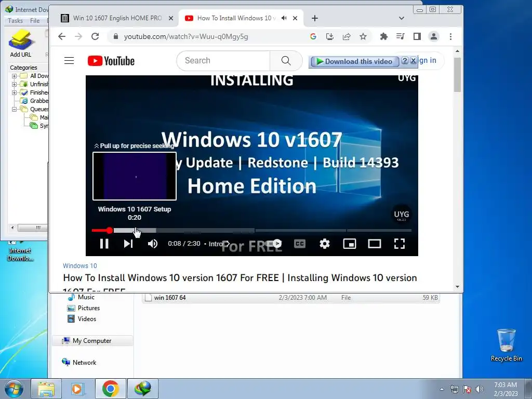Click Add URL in IDM
532x399 pixels.
click(20, 44)
